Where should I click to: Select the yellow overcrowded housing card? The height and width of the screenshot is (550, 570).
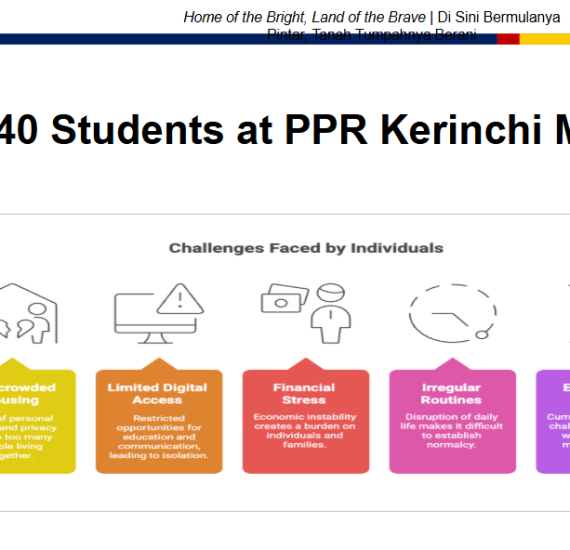tap(38, 416)
